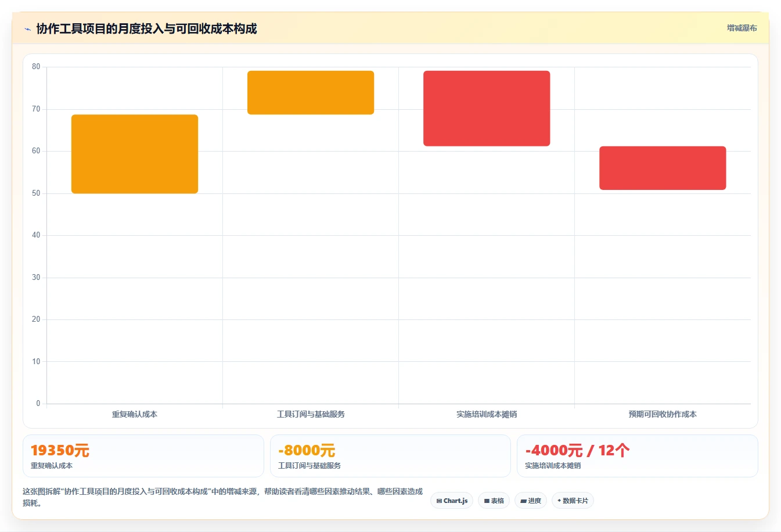Click the 进度 tag chip
The height and width of the screenshot is (532, 781).
pyautogui.click(x=531, y=501)
